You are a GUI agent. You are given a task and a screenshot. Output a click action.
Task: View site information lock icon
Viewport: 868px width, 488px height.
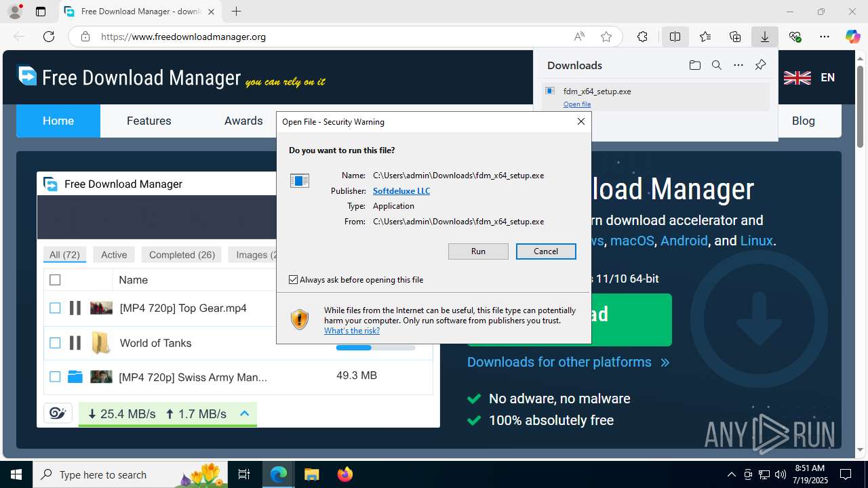click(x=85, y=37)
